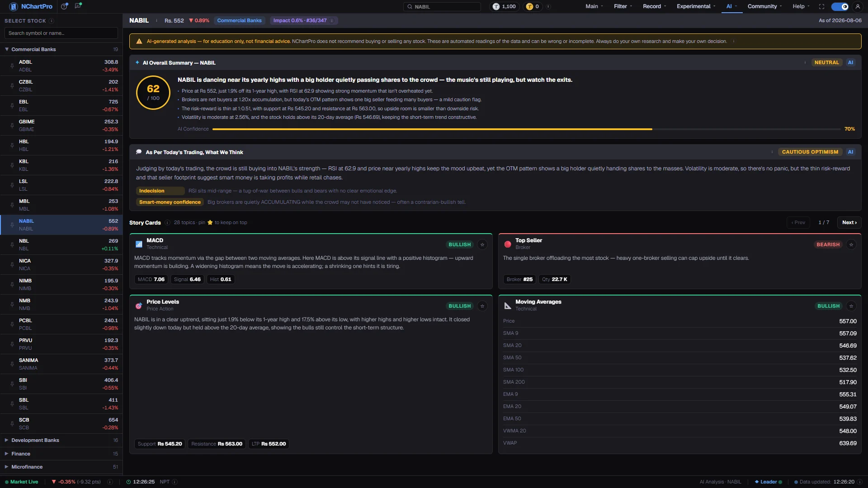The width and height of the screenshot is (868, 488).
Task: Pin the Price Levels card with star
Action: click(x=482, y=306)
